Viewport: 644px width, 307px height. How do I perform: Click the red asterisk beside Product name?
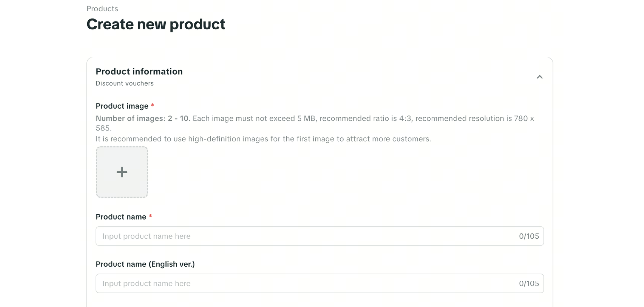(150, 217)
